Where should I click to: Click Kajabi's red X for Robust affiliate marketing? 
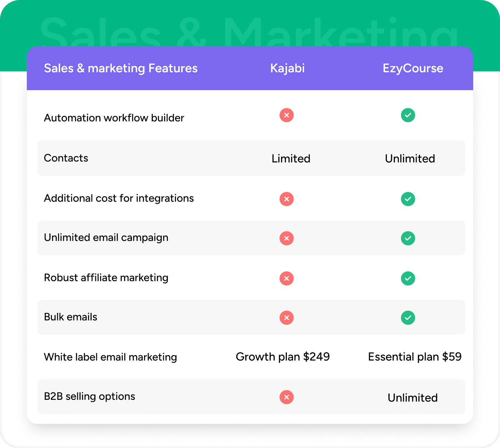pyautogui.click(x=287, y=278)
